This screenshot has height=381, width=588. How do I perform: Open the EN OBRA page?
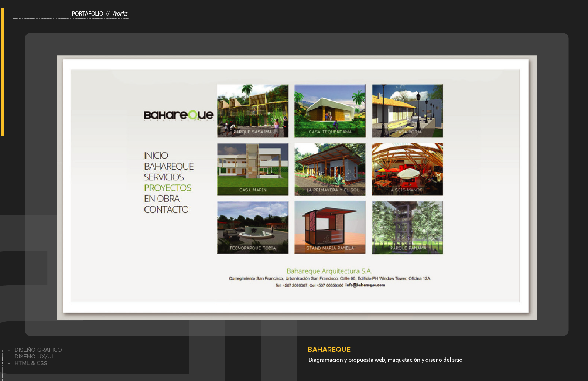coord(162,199)
